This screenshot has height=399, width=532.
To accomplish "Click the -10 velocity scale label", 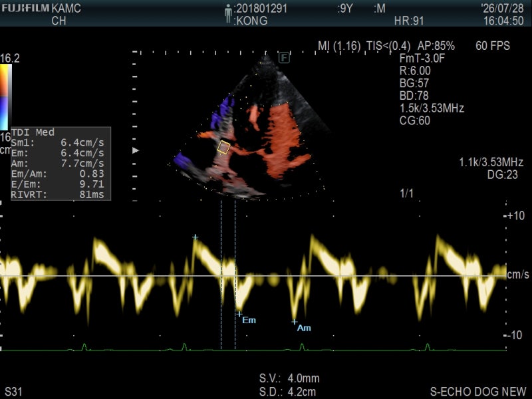I will tap(515, 335).
